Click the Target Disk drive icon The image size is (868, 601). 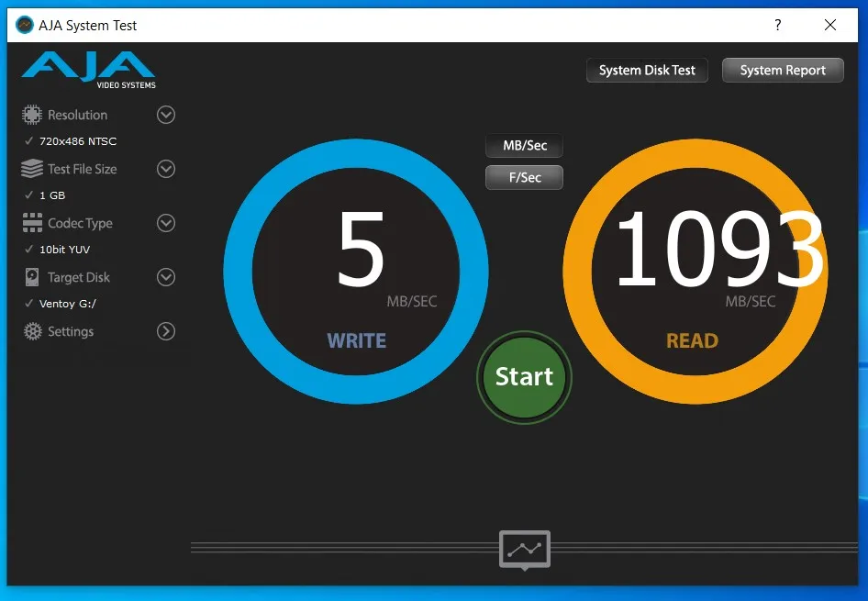coord(32,277)
